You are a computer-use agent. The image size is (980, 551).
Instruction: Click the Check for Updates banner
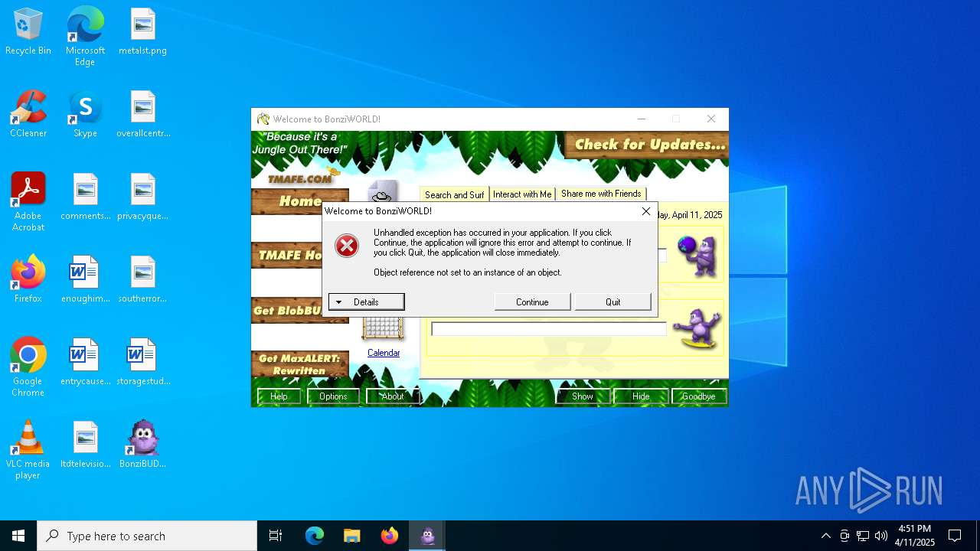pos(648,145)
